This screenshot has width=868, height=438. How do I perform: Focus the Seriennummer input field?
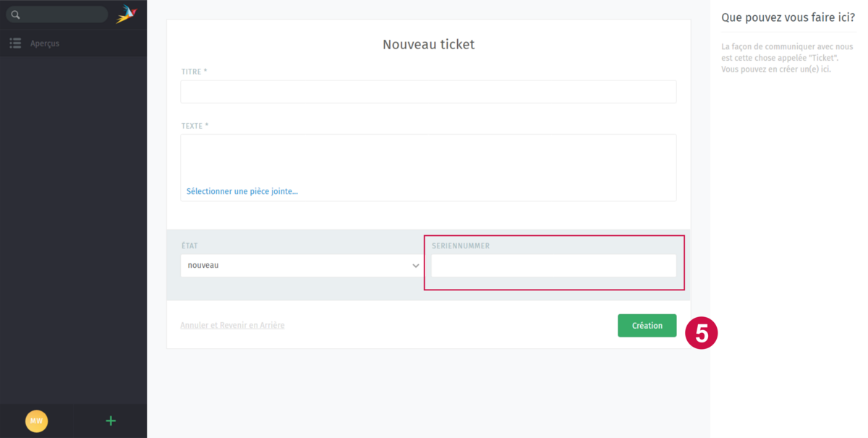553,266
